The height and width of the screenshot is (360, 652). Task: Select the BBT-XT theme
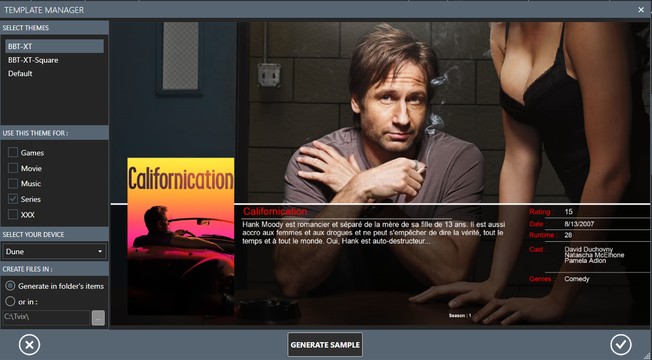pos(54,46)
